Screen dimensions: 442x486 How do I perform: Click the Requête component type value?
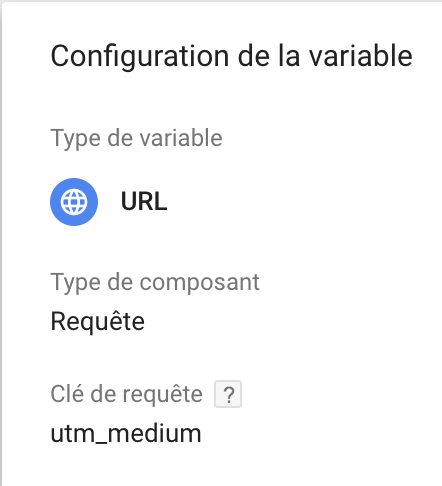click(x=98, y=321)
